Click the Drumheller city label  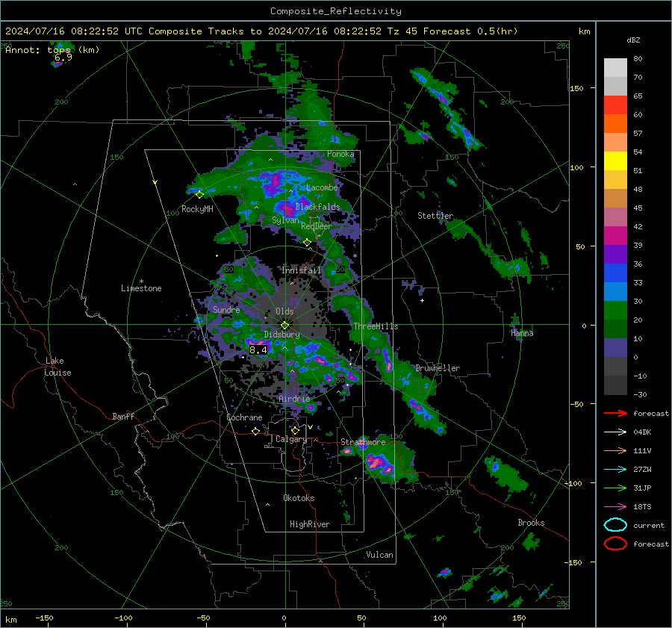[438, 368]
